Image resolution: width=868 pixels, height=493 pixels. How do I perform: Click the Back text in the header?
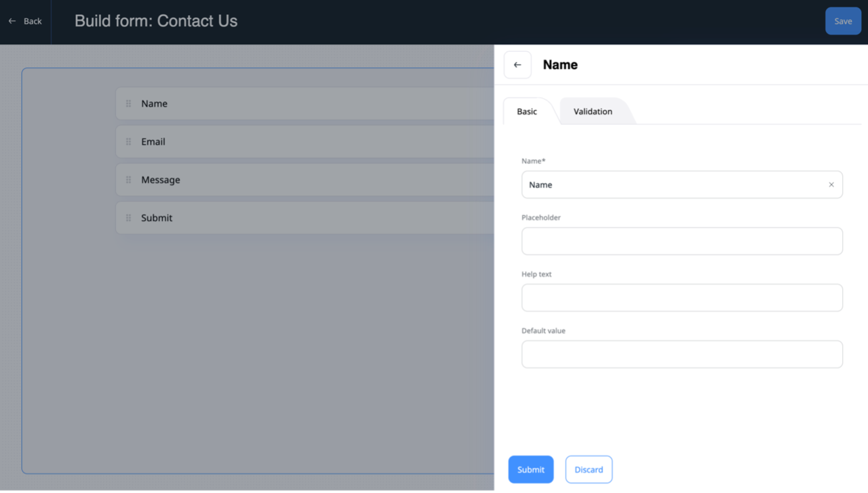(33, 21)
